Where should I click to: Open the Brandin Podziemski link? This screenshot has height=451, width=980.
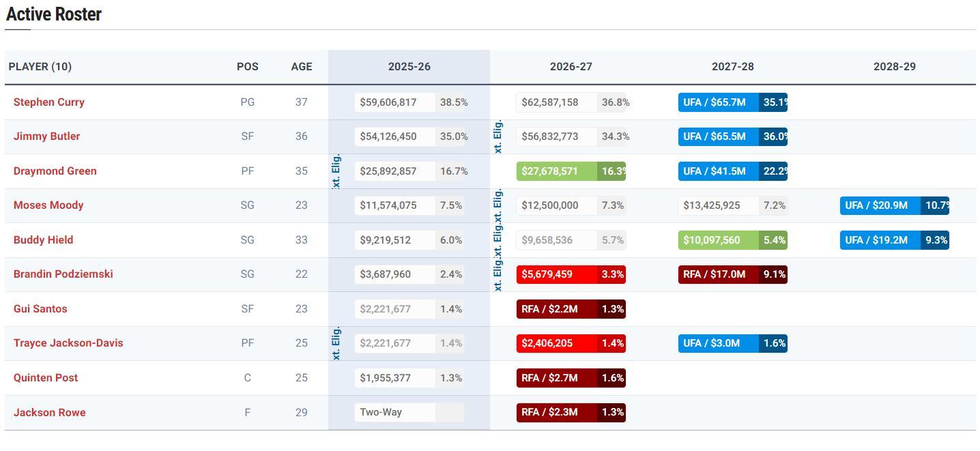click(63, 274)
